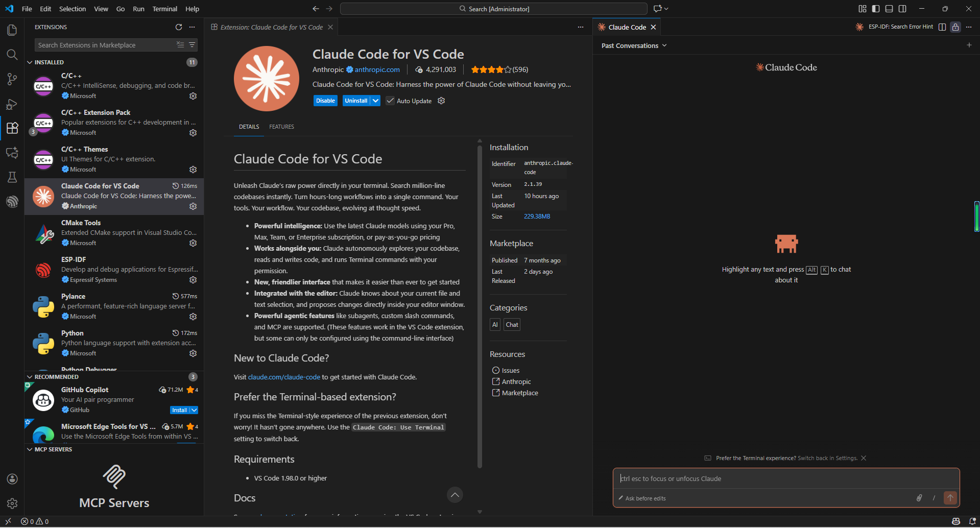Attach a file in Claude input
Viewport: 980px width, 528px height.
pyautogui.click(x=919, y=498)
